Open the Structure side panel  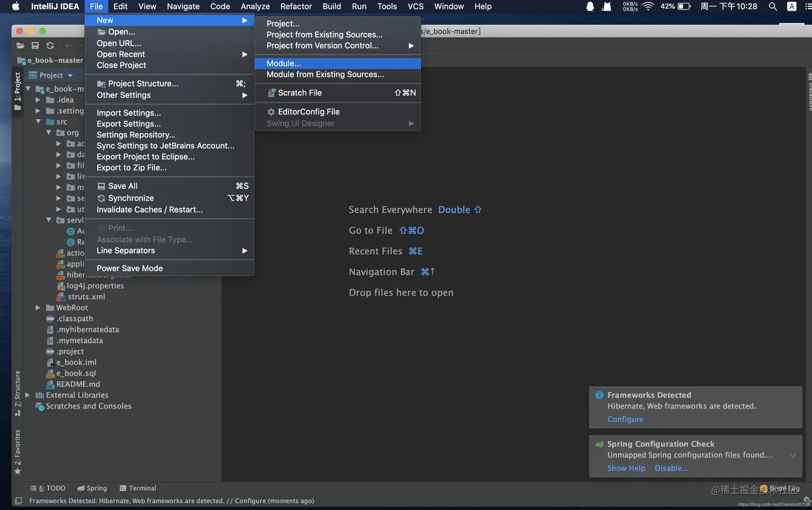pos(17,393)
